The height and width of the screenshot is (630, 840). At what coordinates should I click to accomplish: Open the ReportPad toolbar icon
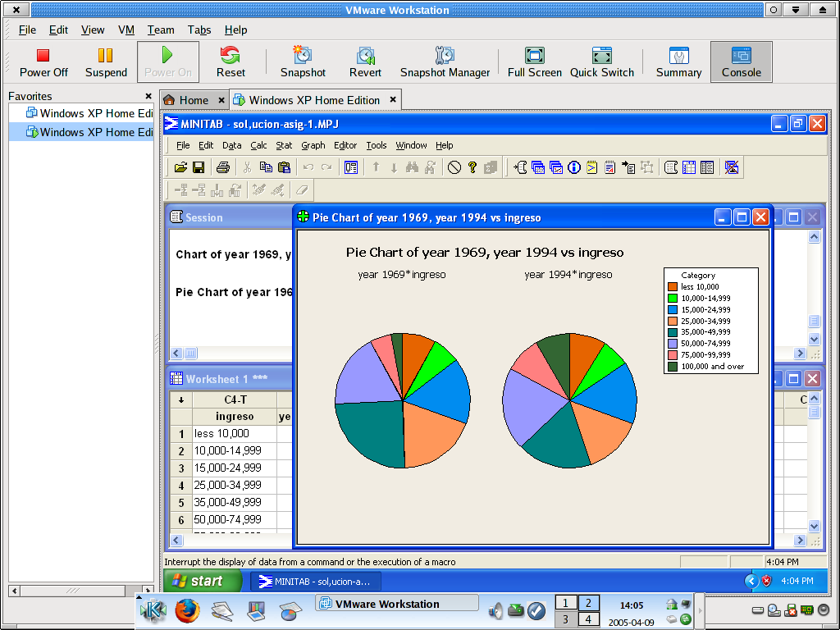click(609, 167)
